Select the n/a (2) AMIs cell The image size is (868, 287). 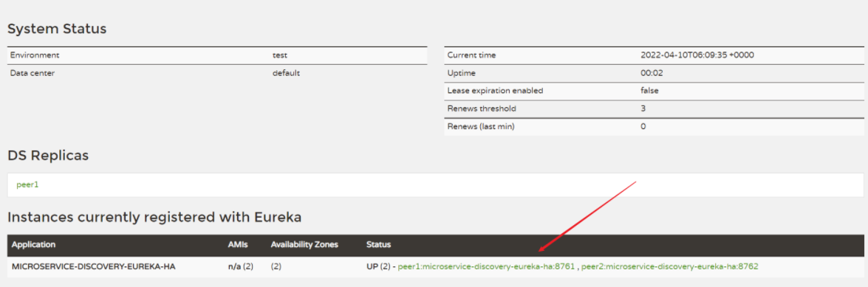[241, 266]
